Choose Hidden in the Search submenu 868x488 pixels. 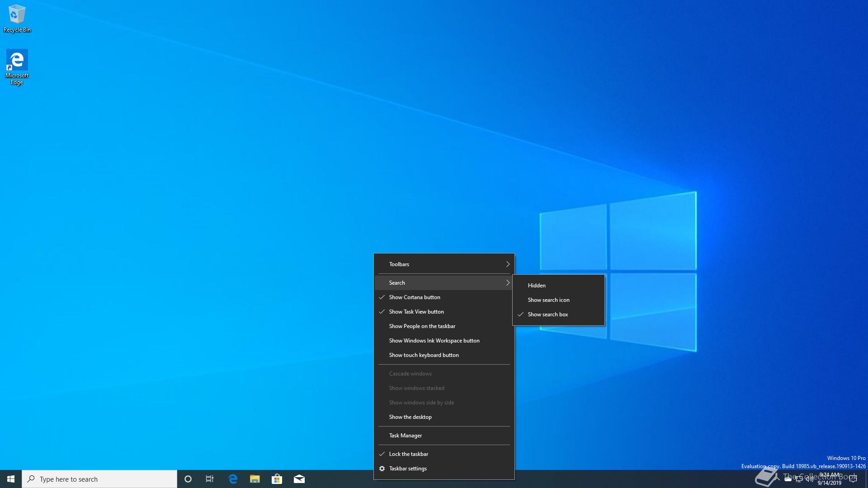tap(558, 286)
